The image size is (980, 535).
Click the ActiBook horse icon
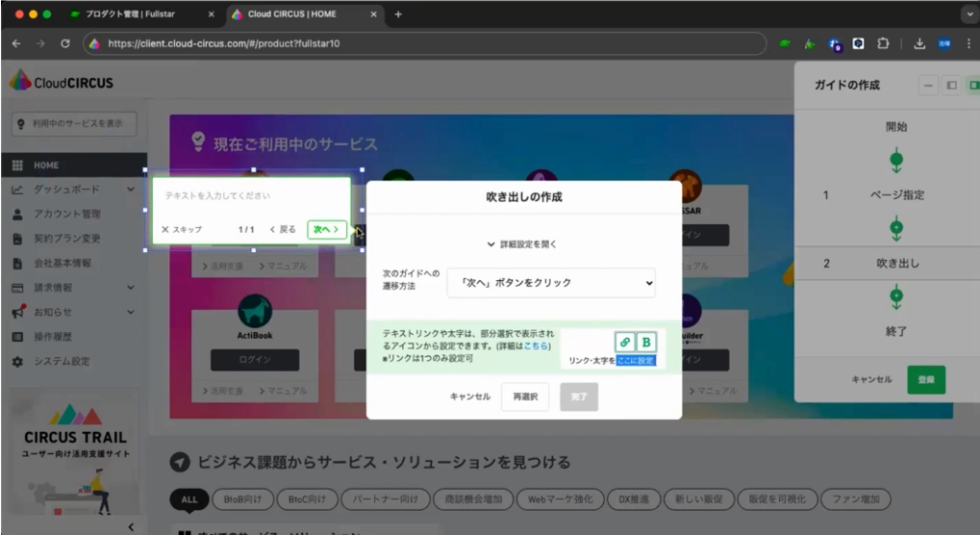point(254,311)
